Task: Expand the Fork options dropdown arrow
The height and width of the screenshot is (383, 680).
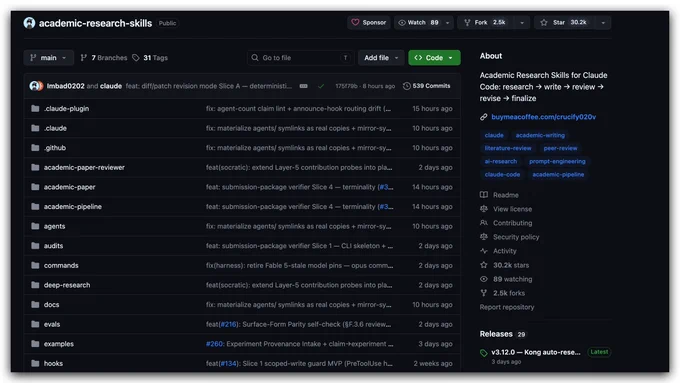Action: coord(522,23)
